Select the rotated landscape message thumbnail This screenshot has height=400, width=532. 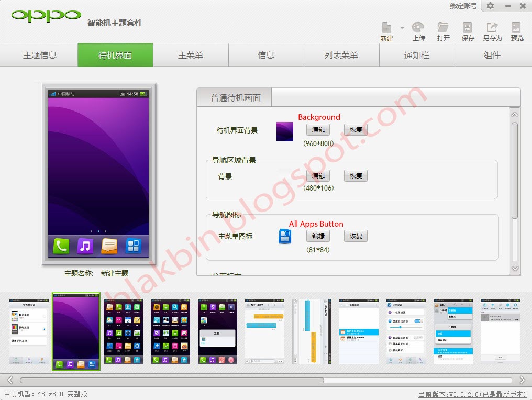click(x=312, y=331)
